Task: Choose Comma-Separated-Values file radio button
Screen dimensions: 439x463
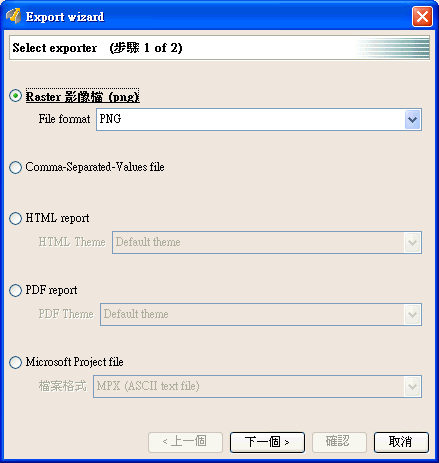Action: tap(15, 167)
